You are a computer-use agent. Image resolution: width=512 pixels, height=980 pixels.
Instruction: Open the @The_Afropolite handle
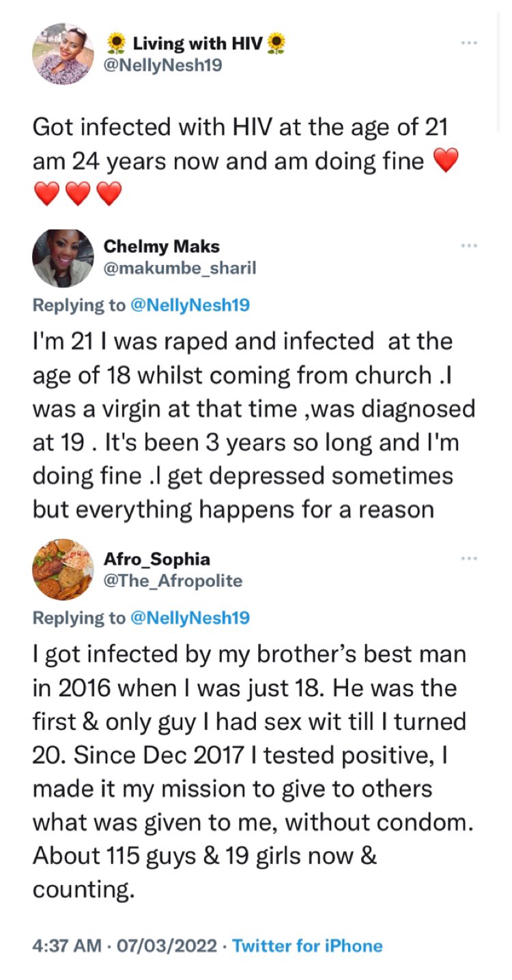point(173,580)
